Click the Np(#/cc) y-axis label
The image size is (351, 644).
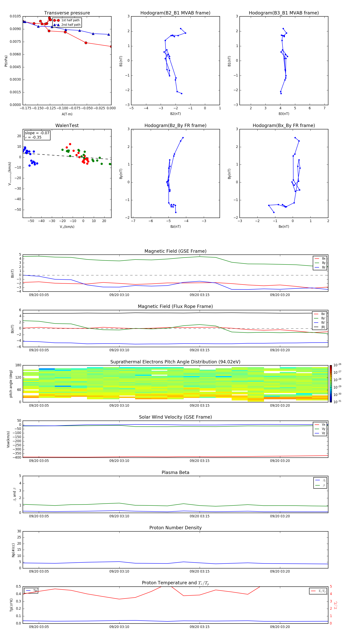13,550
